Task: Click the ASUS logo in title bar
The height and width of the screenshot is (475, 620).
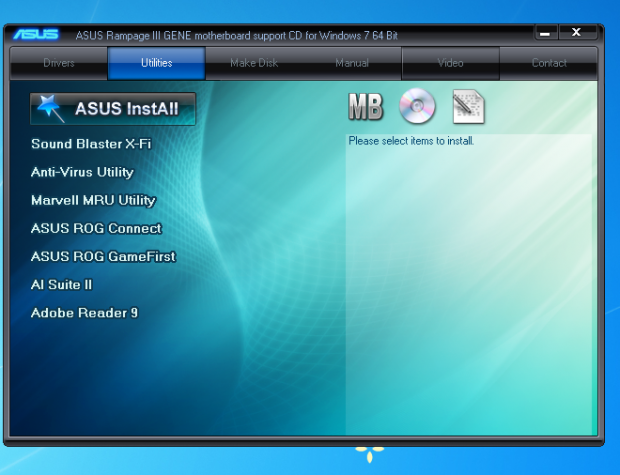Action: click(36, 35)
